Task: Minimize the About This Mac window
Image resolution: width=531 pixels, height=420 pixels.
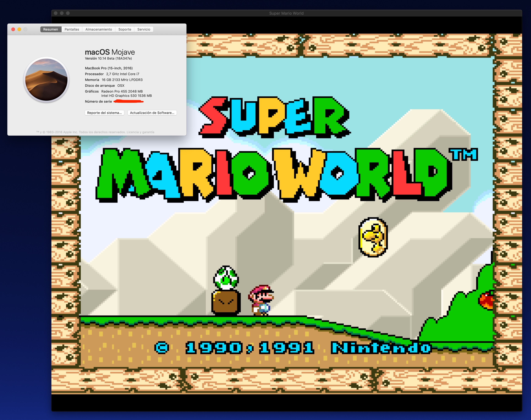Action: point(19,29)
